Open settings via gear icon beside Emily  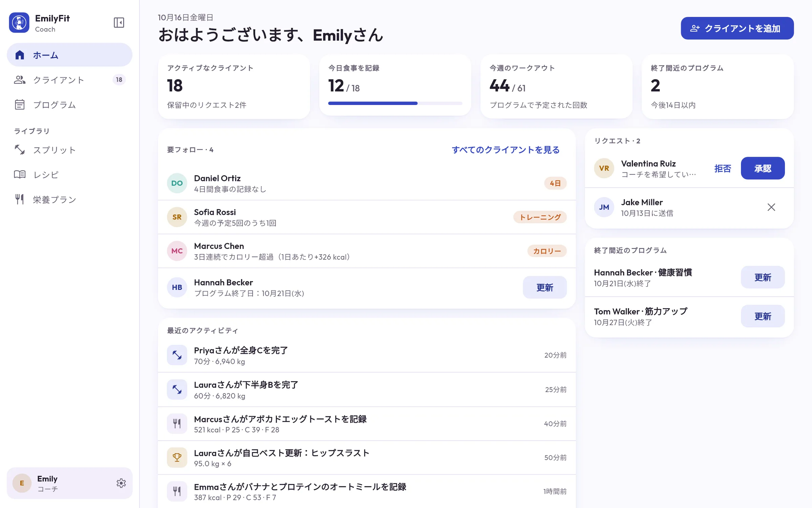(121, 483)
